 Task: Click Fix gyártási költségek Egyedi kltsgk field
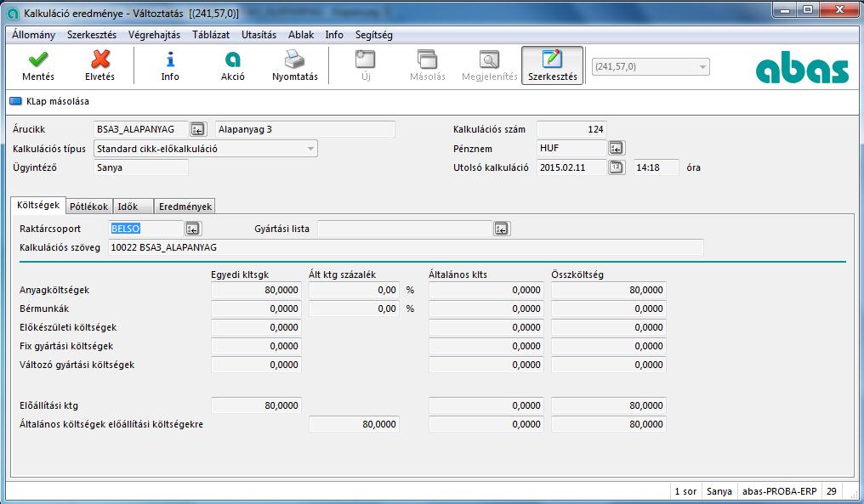pos(256,346)
